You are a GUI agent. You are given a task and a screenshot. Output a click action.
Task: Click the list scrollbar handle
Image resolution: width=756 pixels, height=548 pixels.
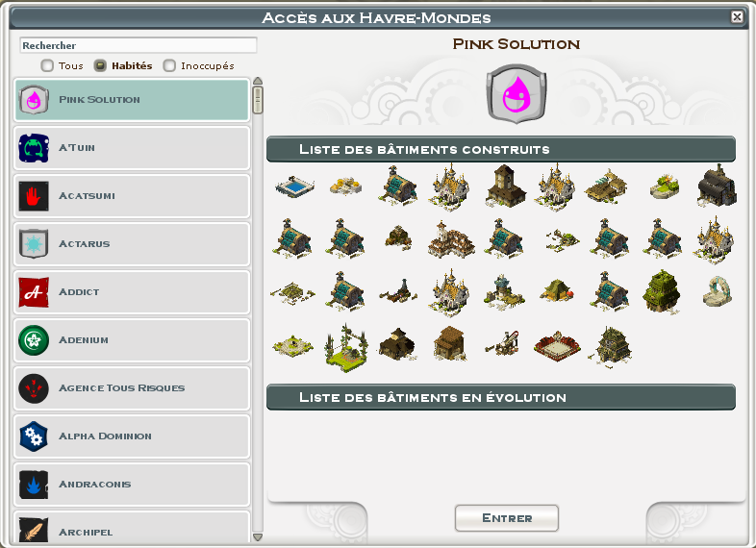pyautogui.click(x=258, y=100)
